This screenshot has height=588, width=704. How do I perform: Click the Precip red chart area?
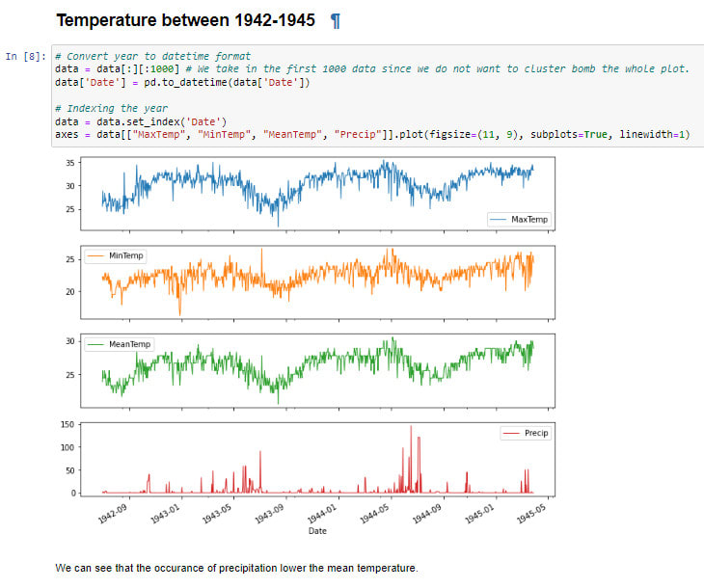317,459
